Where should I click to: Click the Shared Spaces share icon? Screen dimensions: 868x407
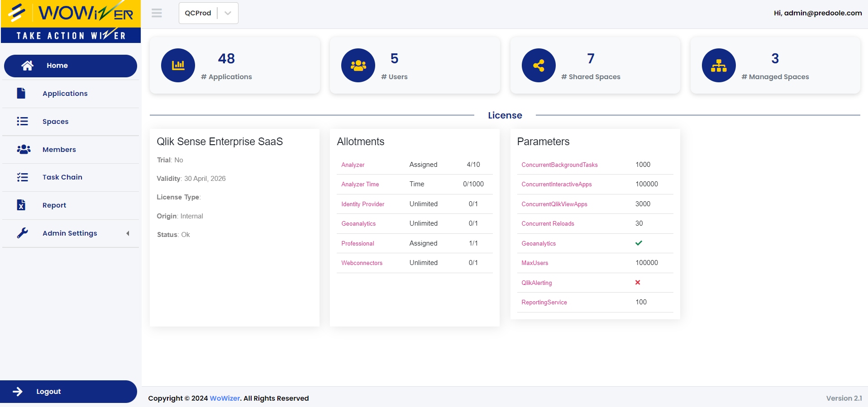(539, 65)
